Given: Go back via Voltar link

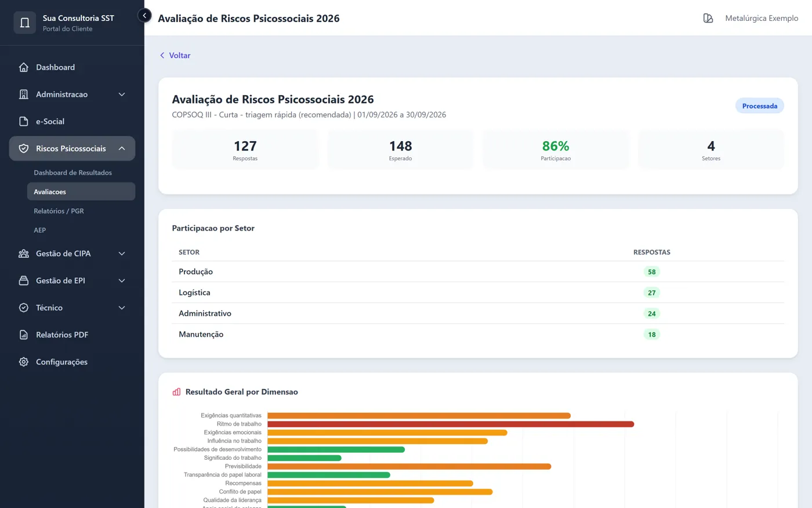Looking at the screenshot, I should click(x=175, y=55).
